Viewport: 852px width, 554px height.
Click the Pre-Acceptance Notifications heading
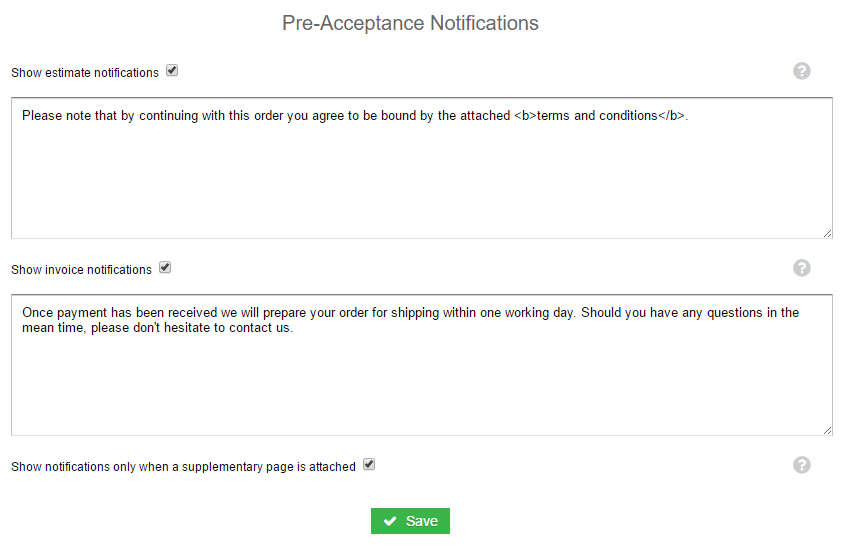410,23
